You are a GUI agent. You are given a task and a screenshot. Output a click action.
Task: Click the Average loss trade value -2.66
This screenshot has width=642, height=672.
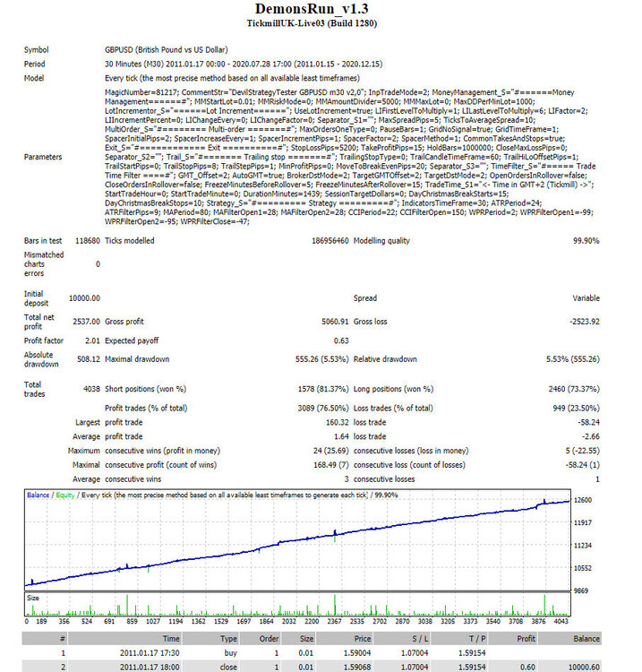click(x=591, y=436)
